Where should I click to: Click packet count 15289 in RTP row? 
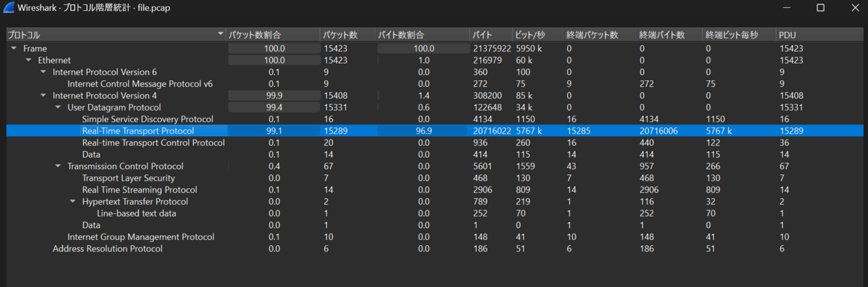(336, 131)
